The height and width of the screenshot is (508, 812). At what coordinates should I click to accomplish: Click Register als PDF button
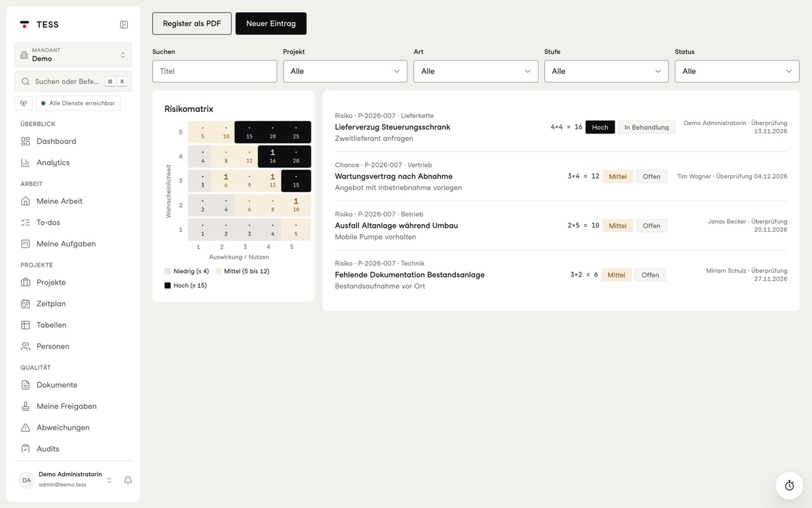pos(192,23)
